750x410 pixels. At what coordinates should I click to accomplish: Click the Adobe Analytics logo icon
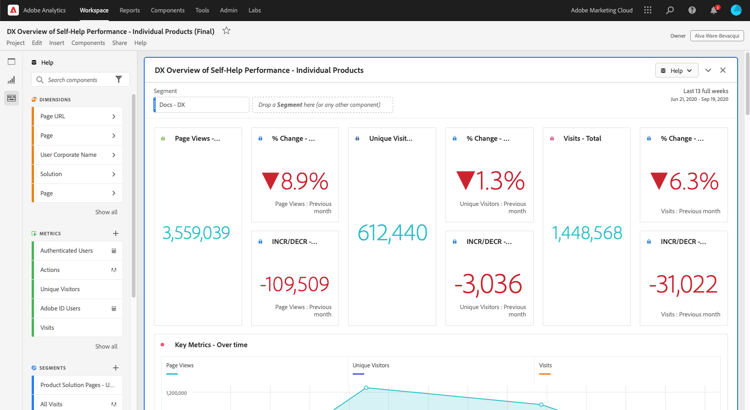click(13, 10)
